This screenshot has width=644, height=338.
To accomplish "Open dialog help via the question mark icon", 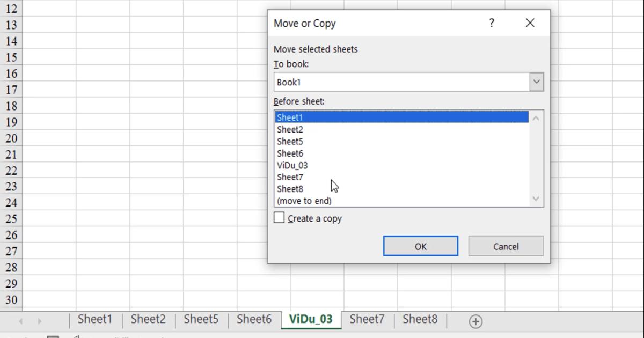I will click(491, 23).
